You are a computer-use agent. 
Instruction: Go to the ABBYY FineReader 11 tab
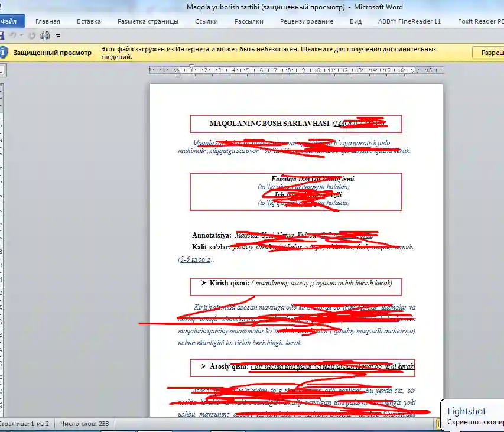(409, 21)
